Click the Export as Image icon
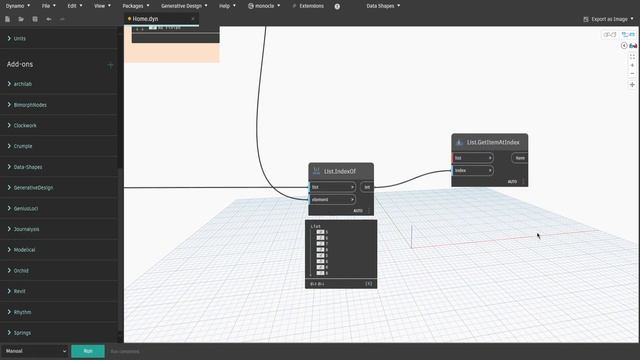The height and width of the screenshot is (360, 640). (x=586, y=19)
